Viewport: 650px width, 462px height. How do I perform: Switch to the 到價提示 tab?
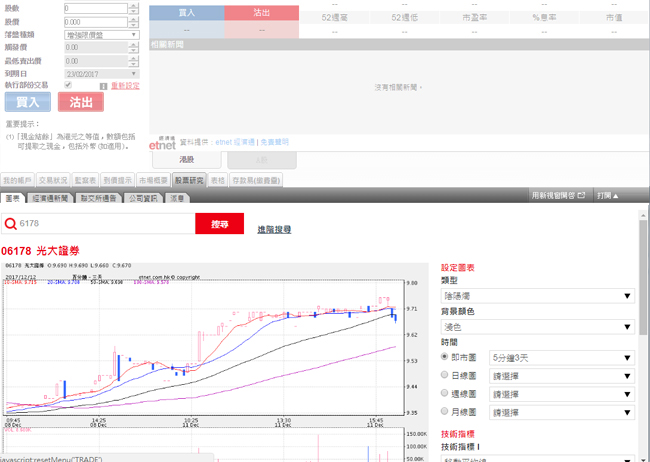(x=118, y=180)
